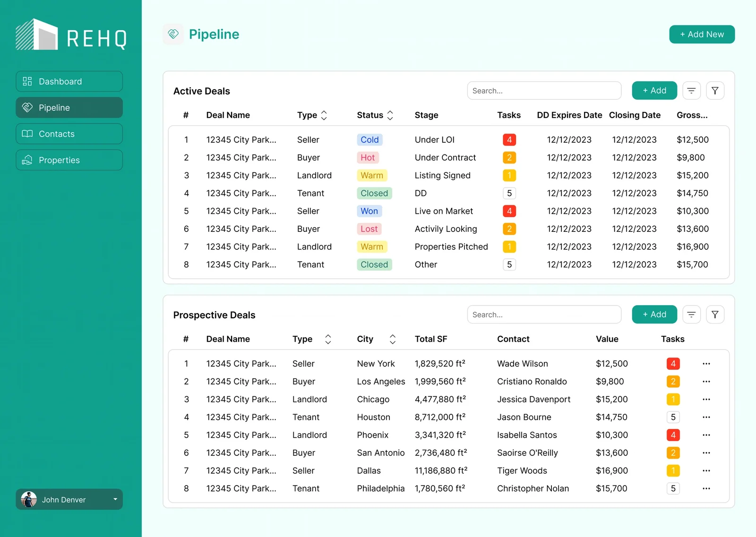756x537 pixels.
Task: Click the Properties Pitched stage cell
Action: coord(451,247)
